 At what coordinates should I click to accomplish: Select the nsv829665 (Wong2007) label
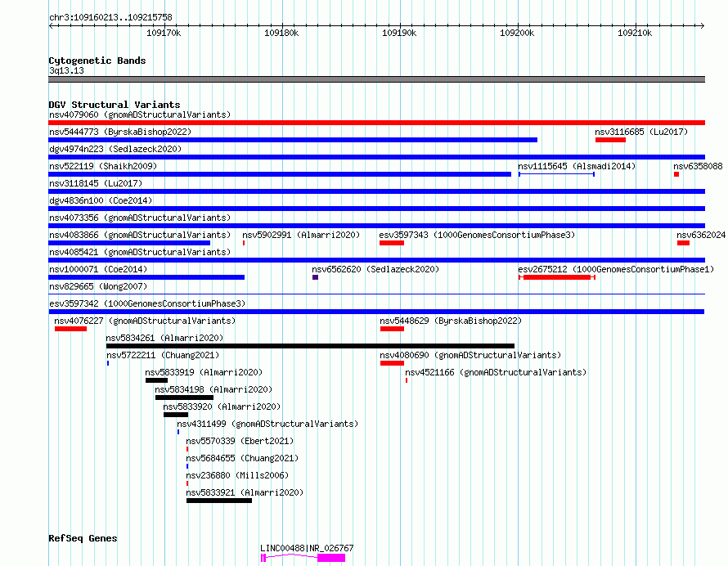pyautogui.click(x=98, y=286)
